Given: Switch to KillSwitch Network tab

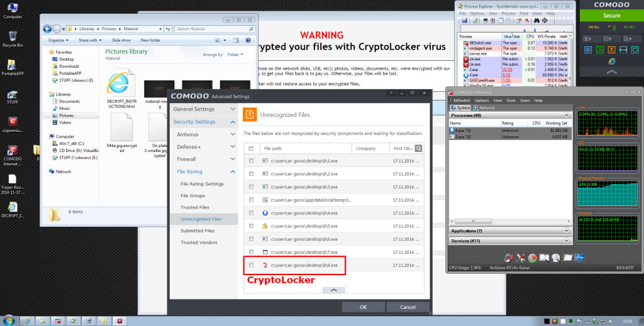Looking at the screenshot, I should (484, 108).
